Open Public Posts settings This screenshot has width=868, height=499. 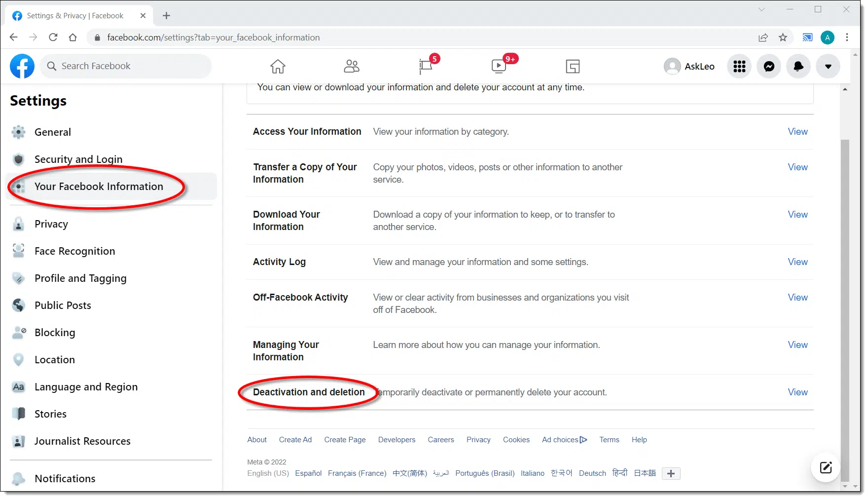111,306
